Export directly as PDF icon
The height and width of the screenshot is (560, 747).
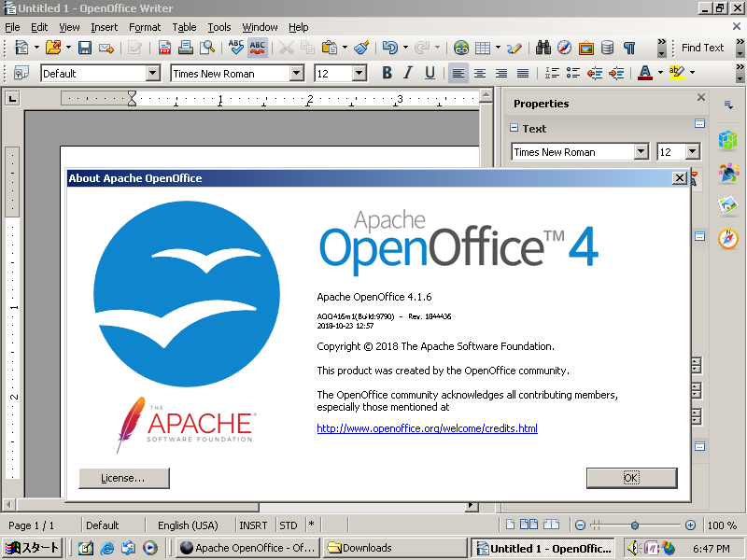pos(164,48)
